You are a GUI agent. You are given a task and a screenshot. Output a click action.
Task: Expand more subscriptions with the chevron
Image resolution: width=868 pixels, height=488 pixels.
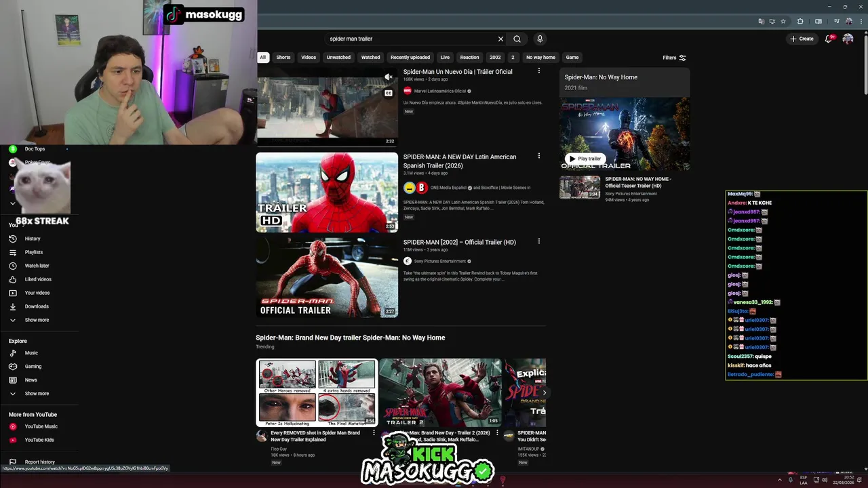pyautogui.click(x=12, y=203)
